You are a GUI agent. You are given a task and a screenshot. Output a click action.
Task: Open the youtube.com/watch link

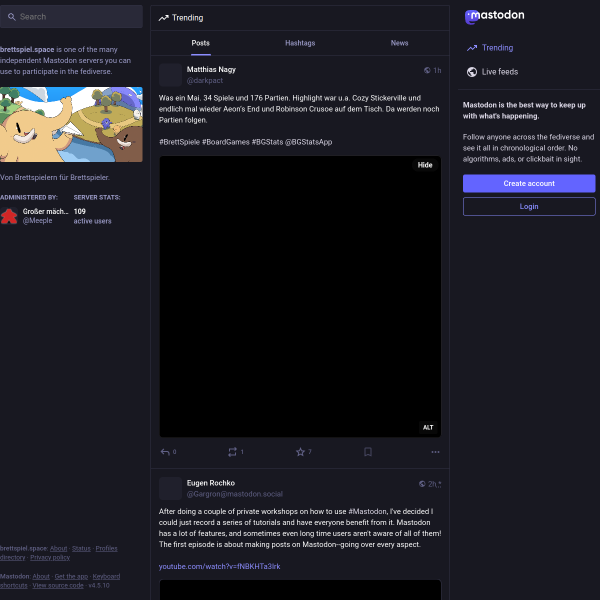[219, 567]
